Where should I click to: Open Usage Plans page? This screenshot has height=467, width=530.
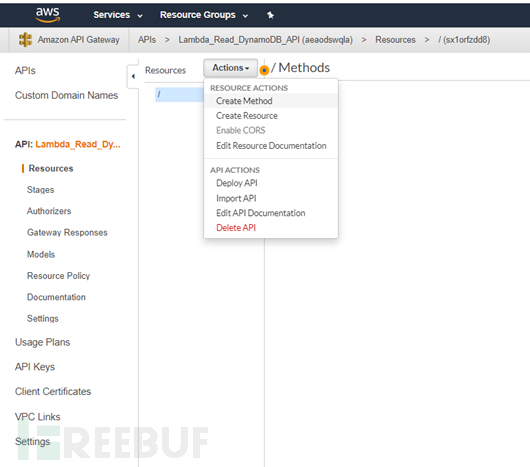pos(43,342)
